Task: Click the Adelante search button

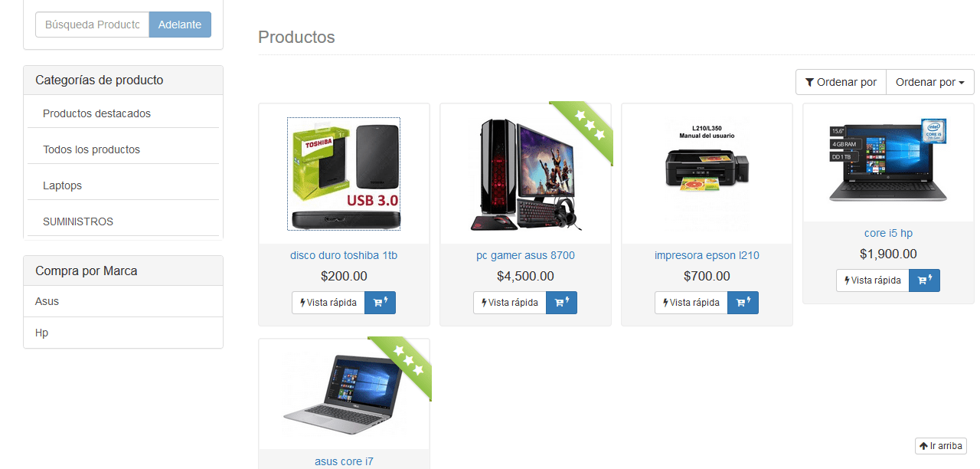Action: (180, 25)
